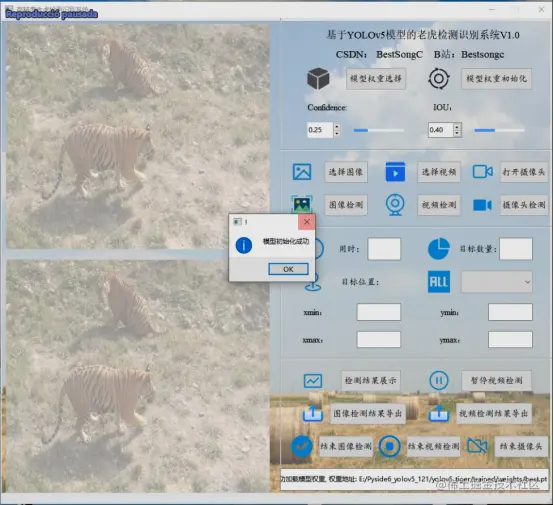
Task: Click the 结束视频检测 button
Action: pyautogui.click(x=433, y=446)
